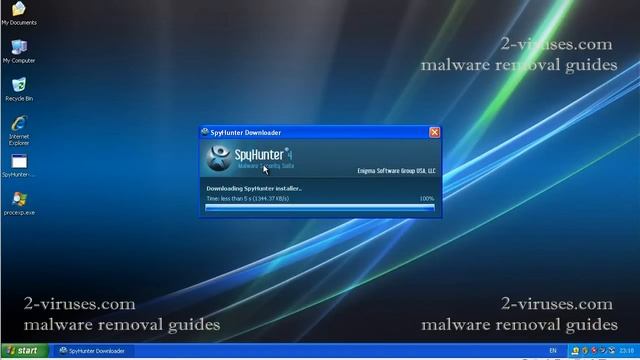Image resolution: width=640 pixels, height=360 pixels.
Task: Click the 'Downloading SpyHunter installer..' text
Action: tap(254, 189)
